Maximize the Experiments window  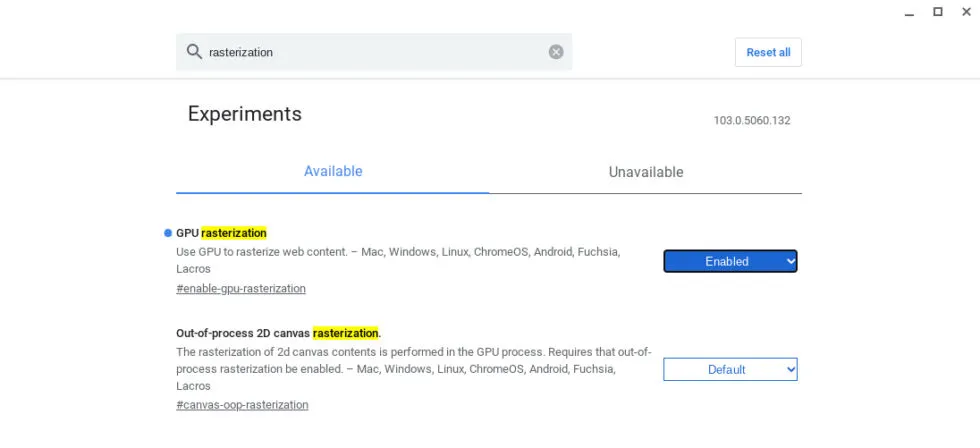[938, 11]
